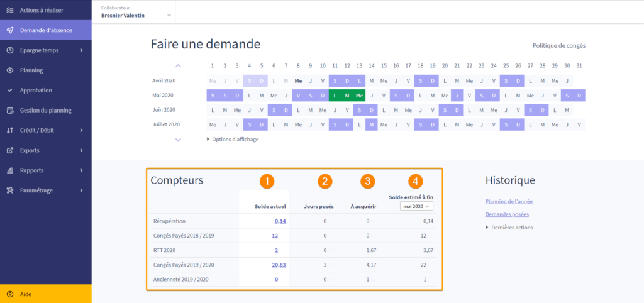
Task: Open the mai 2020 estimated balance dropdown
Action: [x=418, y=206]
